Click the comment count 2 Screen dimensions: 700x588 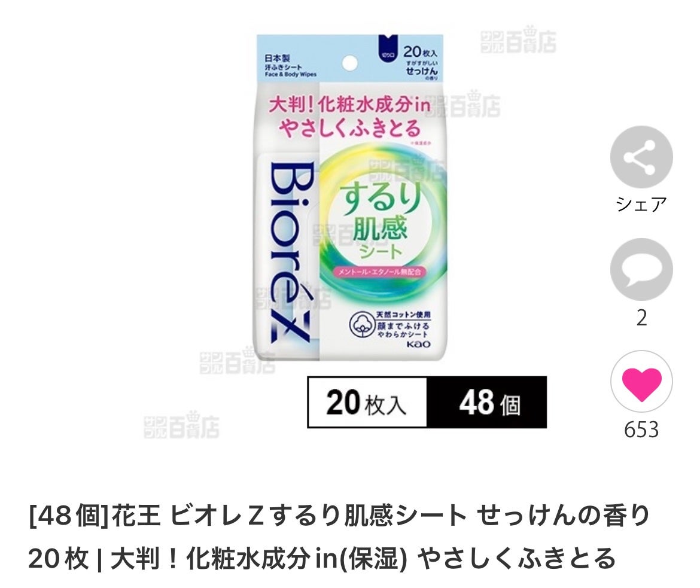click(x=641, y=318)
